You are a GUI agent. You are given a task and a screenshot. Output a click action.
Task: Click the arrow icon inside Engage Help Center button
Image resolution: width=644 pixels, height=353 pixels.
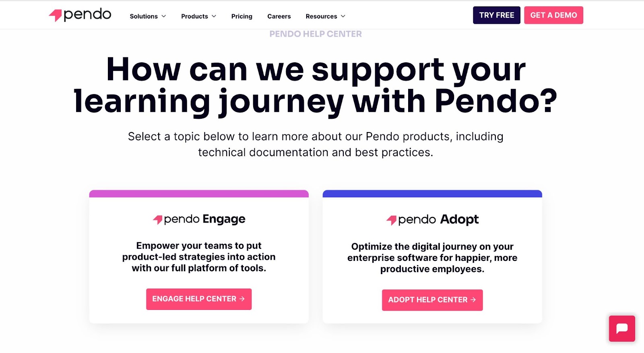pyautogui.click(x=242, y=299)
